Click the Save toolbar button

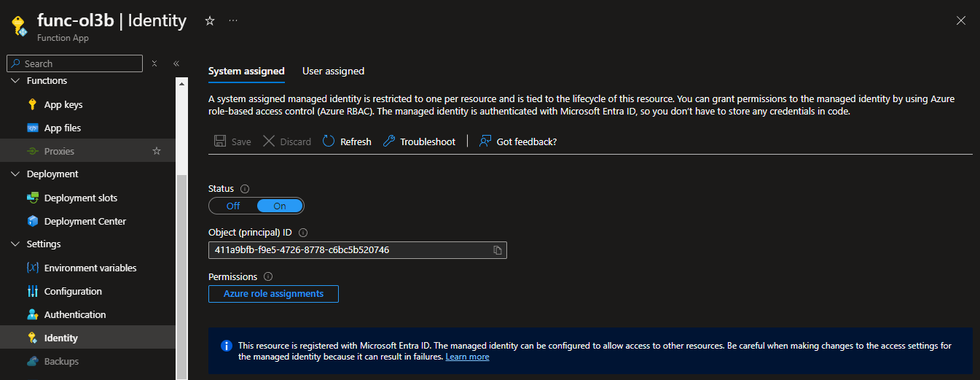click(x=232, y=141)
